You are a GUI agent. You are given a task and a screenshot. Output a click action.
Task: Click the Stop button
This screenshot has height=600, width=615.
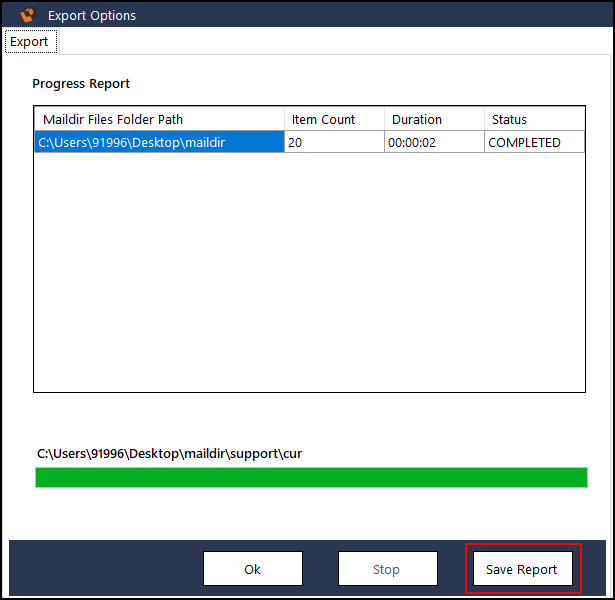[387, 569]
